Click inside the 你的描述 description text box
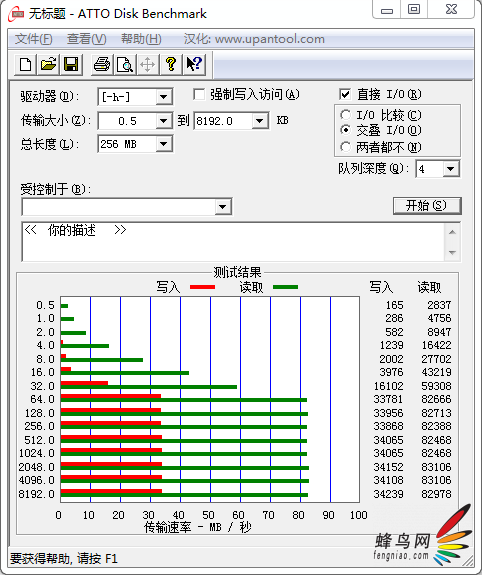Image resolution: width=482 pixels, height=575 pixels. pos(233,242)
